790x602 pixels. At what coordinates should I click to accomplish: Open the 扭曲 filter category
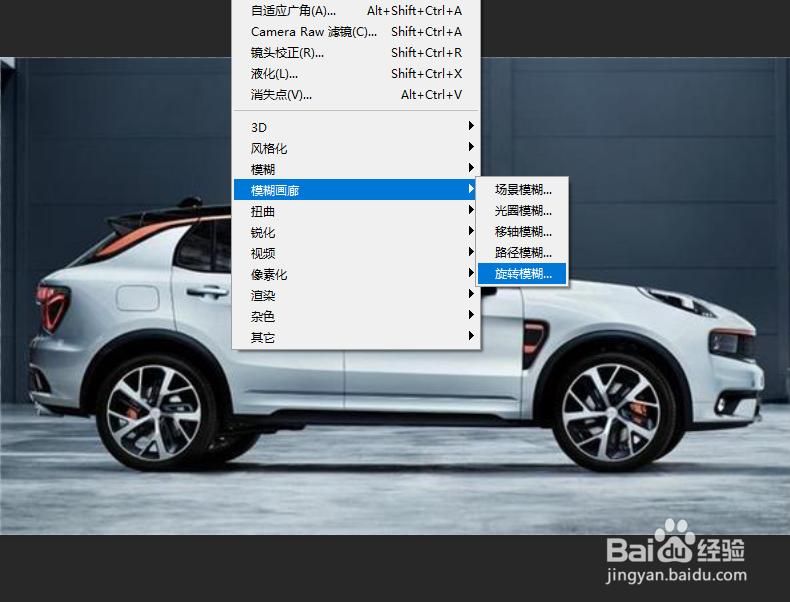coord(355,211)
